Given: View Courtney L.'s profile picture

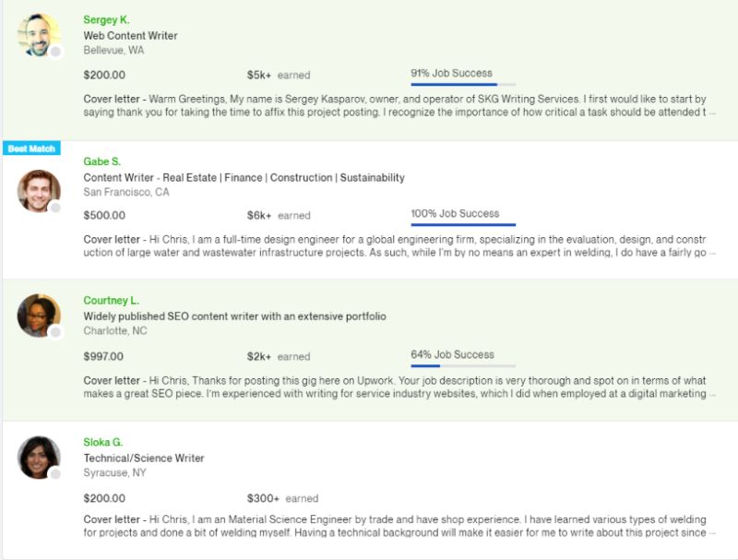Looking at the screenshot, I should pyautogui.click(x=38, y=315).
